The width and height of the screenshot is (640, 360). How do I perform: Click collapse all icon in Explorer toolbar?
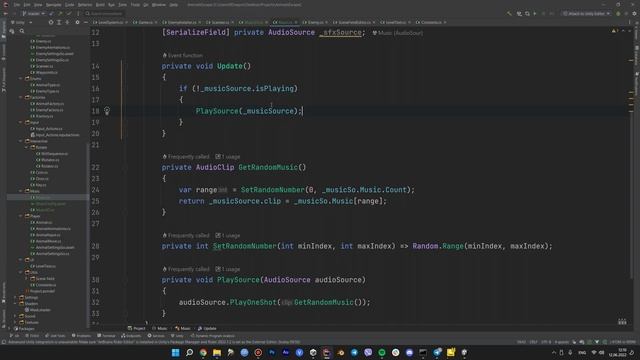pyautogui.click(x=68, y=22)
